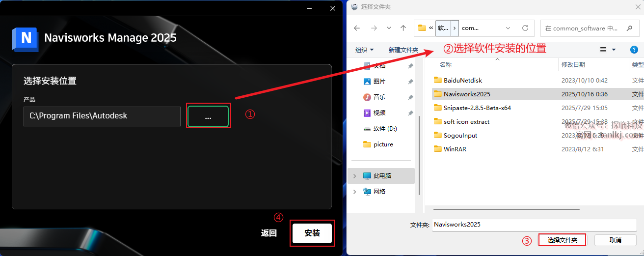Click the 取消 cancel button
The image size is (644, 256).
click(x=616, y=240)
